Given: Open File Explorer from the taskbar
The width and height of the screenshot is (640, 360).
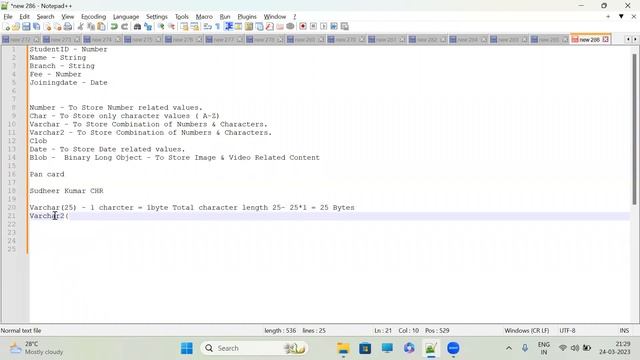Looking at the screenshot, I should click(x=343, y=348).
